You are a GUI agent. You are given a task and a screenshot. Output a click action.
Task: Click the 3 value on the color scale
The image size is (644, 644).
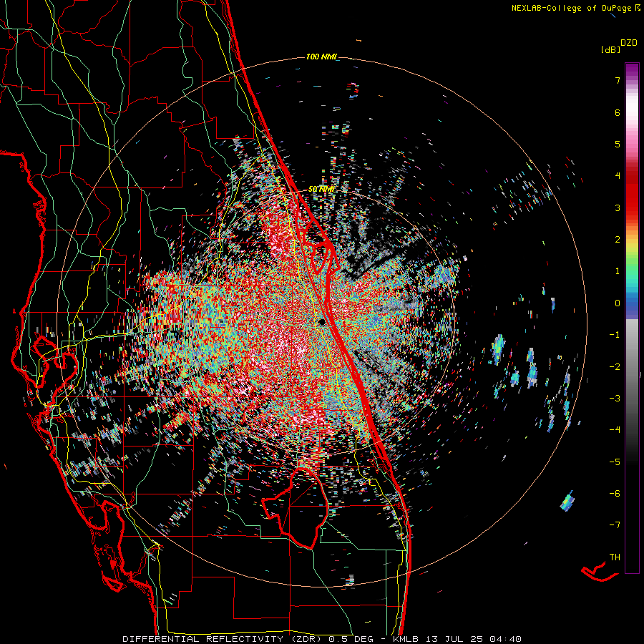(x=618, y=208)
